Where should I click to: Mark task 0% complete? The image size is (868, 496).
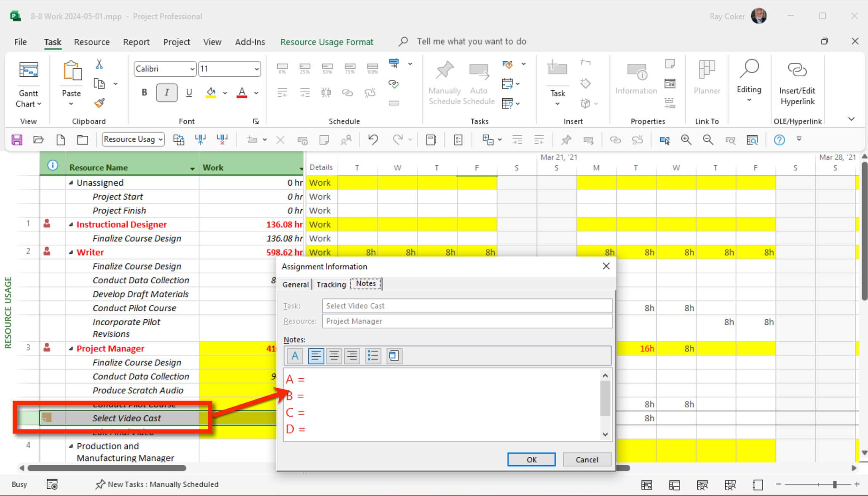[282, 68]
